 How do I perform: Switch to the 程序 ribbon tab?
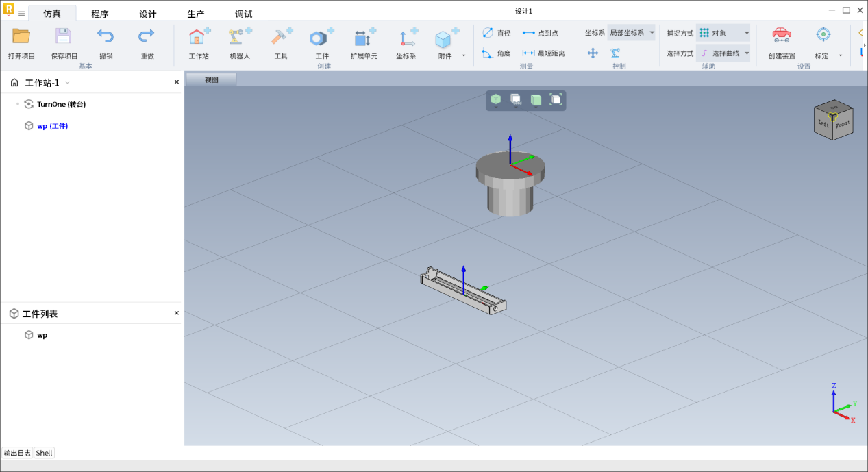pos(100,14)
